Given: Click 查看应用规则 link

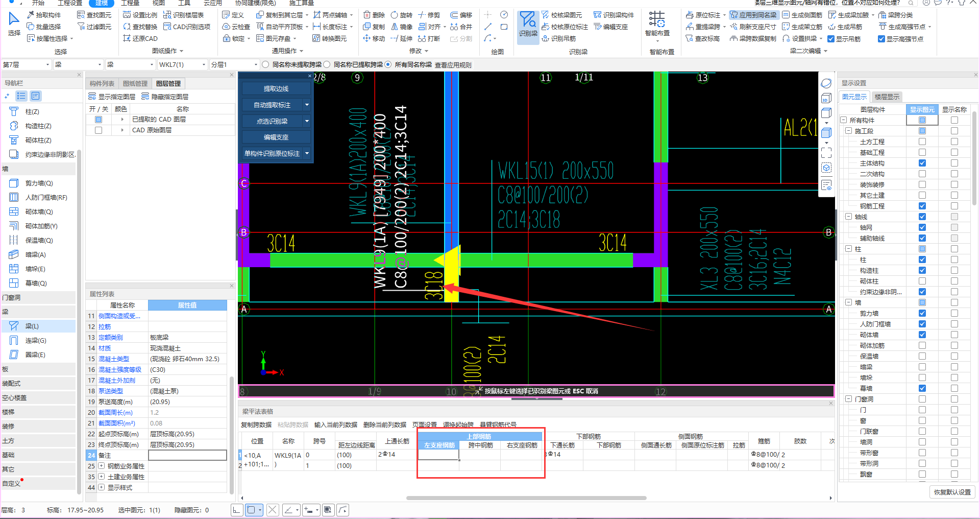Looking at the screenshot, I should [x=453, y=65].
